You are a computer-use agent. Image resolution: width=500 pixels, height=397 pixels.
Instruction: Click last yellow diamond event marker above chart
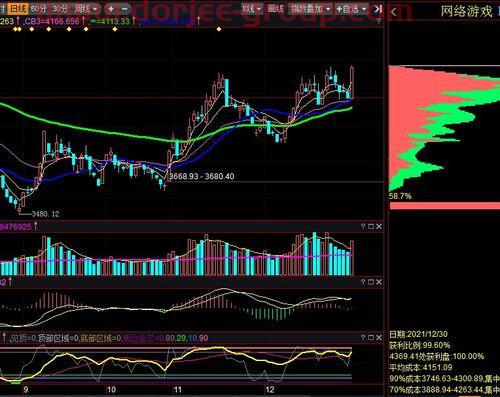219,29
